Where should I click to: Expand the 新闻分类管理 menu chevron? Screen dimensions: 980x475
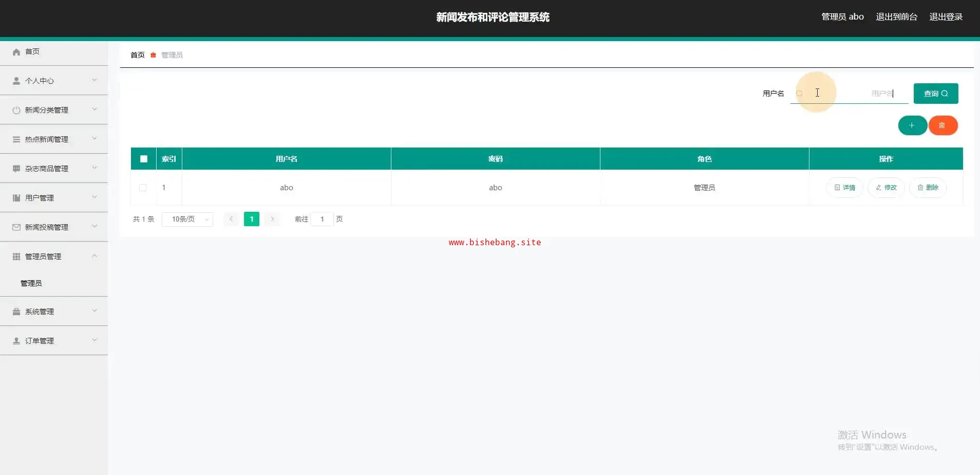pos(95,109)
